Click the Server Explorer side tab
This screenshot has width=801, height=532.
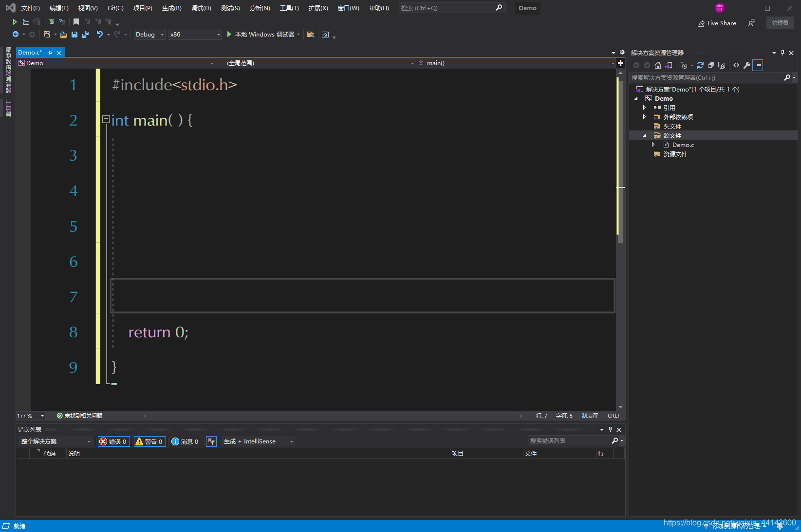8,70
